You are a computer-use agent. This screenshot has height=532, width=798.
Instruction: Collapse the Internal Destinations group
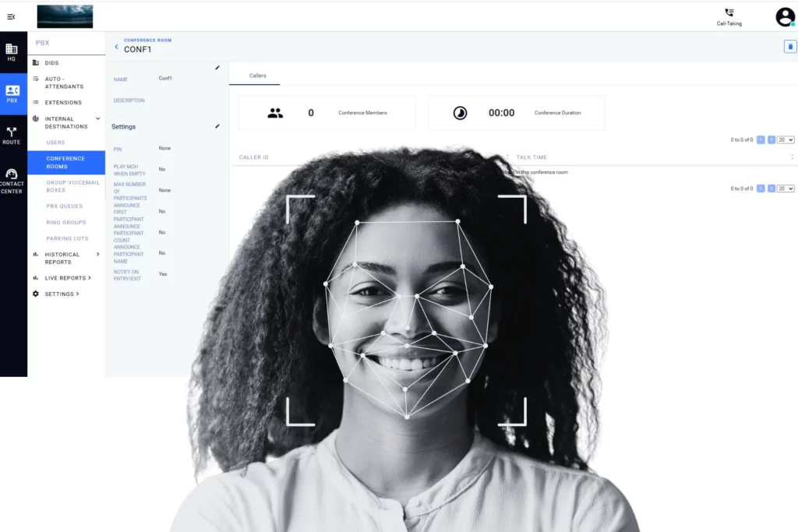tap(97, 119)
